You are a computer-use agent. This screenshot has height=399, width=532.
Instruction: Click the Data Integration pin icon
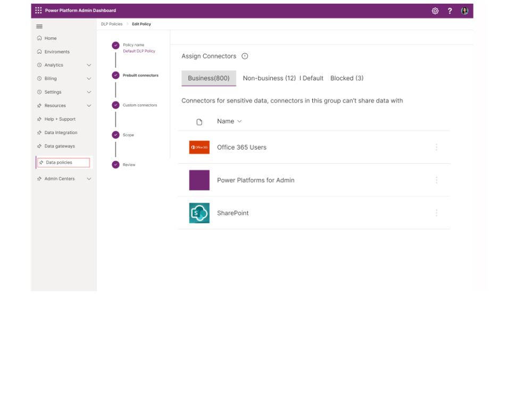[x=39, y=132]
